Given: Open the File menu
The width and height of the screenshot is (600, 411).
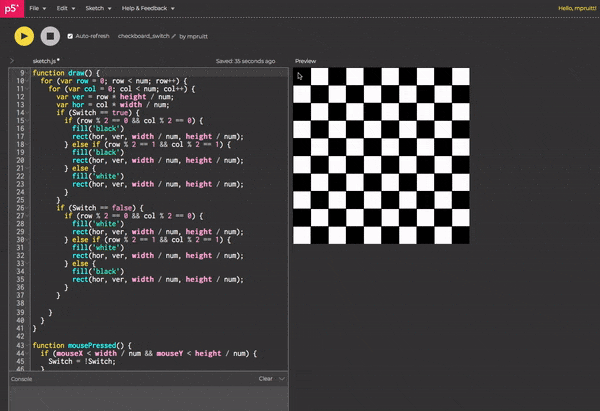Looking at the screenshot, I should coord(38,8).
